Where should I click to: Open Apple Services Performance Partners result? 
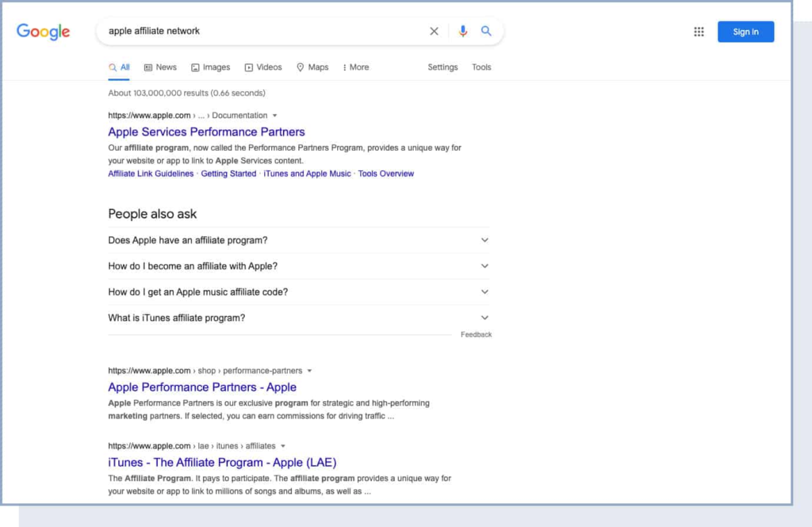(206, 132)
